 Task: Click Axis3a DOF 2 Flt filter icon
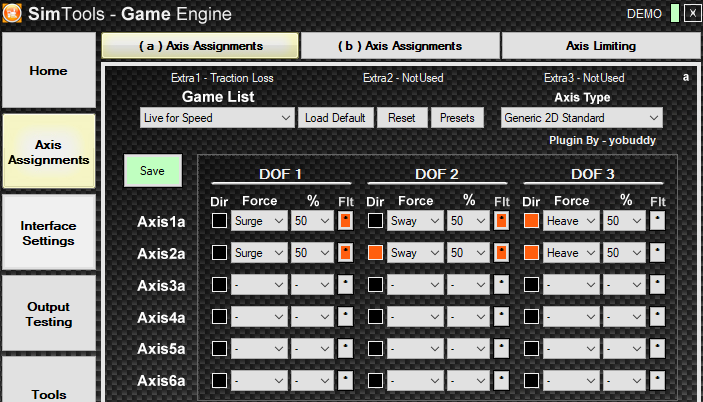pyautogui.click(x=501, y=284)
